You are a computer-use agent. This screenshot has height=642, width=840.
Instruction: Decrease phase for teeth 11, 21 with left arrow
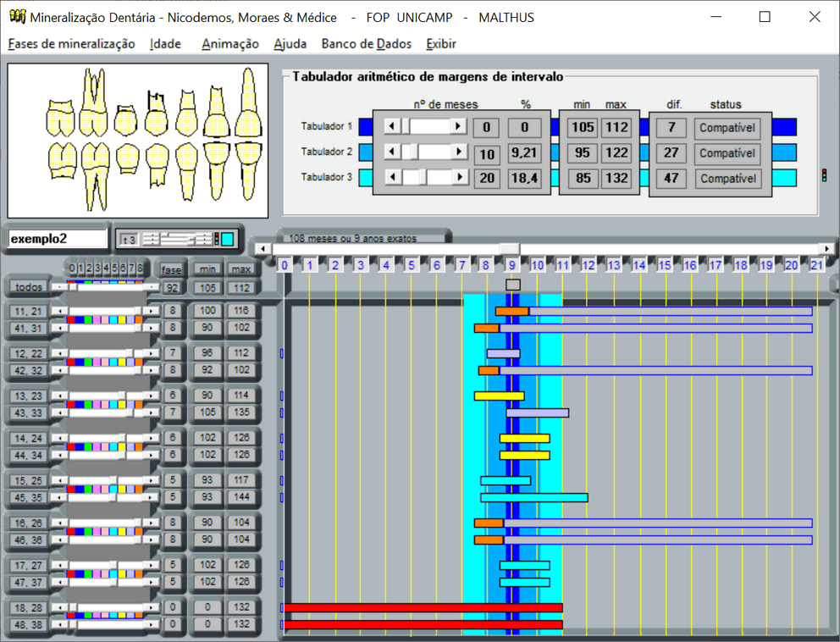click(60, 311)
